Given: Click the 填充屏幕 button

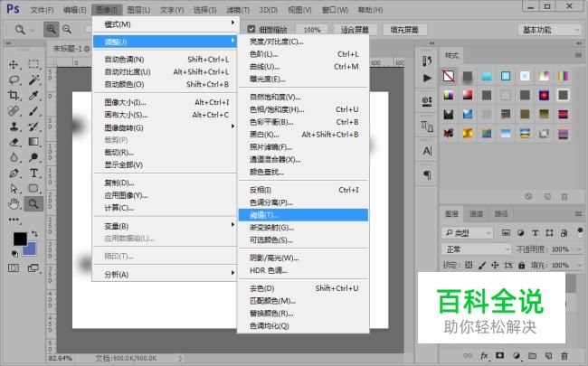Looking at the screenshot, I should point(404,30).
